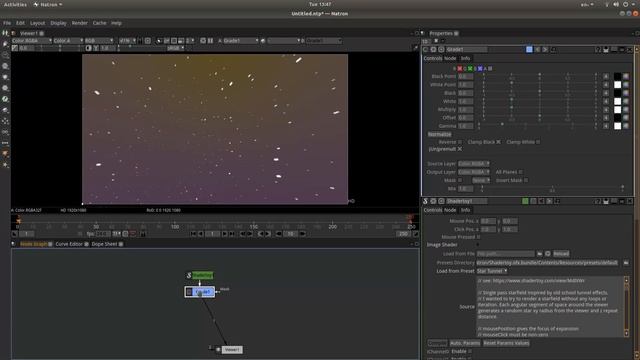The image size is (640, 360).
Task: Toggle the Mouse Pressed checkbox in Shadertoy1
Action: 478,237
